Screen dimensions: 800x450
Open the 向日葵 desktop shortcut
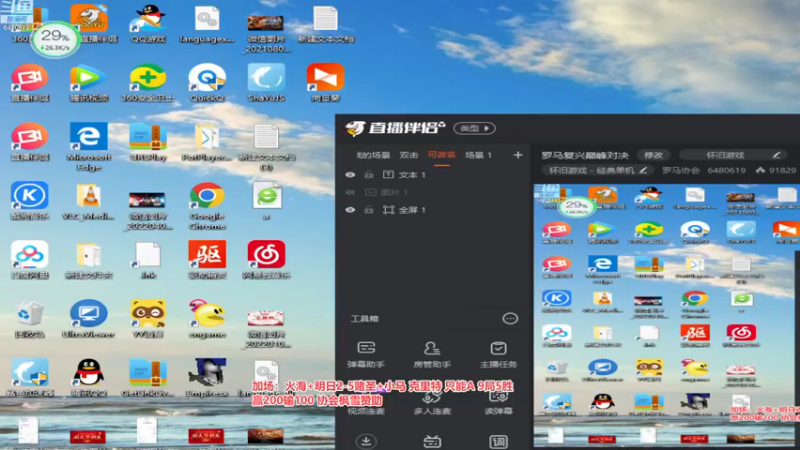pyautogui.click(x=325, y=83)
